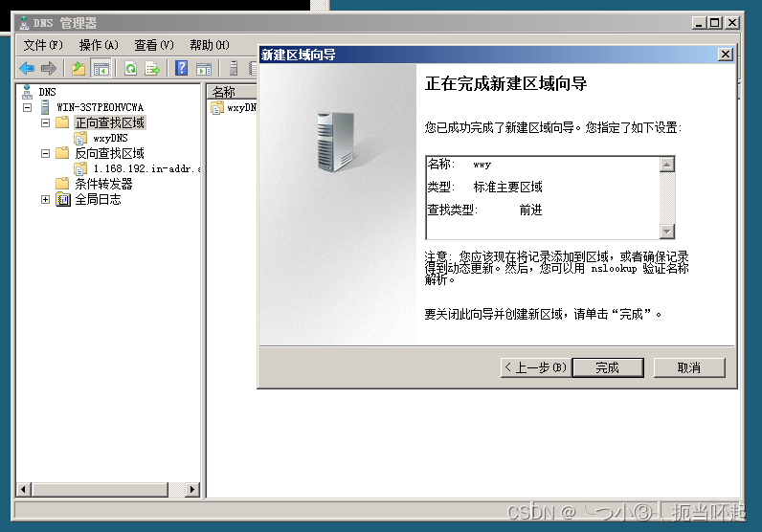This screenshot has width=762, height=532.
Task: Select the 反向查找区域 folder in tree
Action: coord(110,153)
